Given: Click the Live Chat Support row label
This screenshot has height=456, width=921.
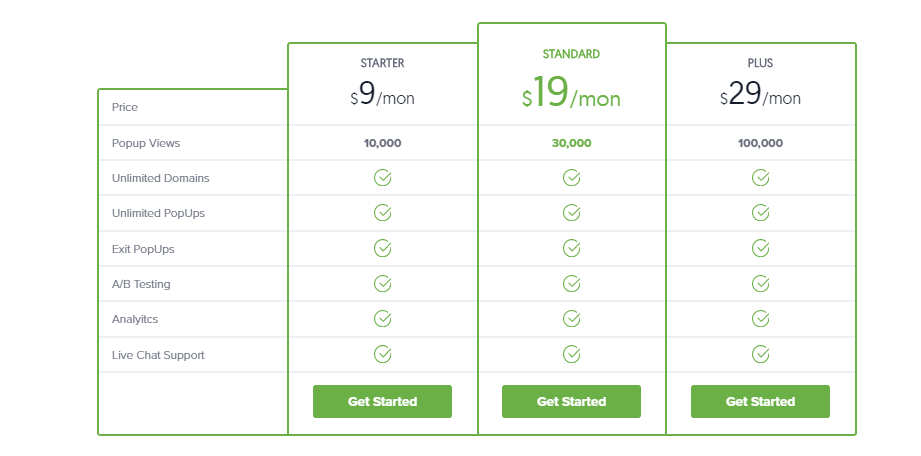Looking at the screenshot, I should [158, 355].
